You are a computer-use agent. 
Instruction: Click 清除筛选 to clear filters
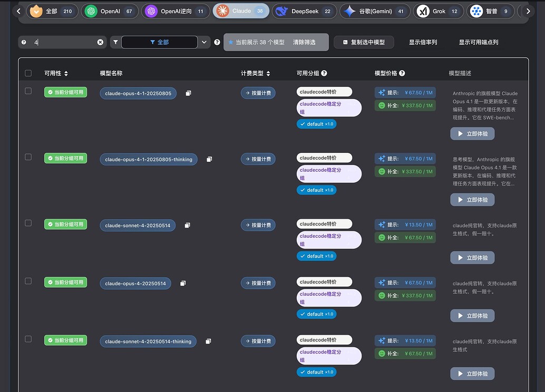[x=304, y=42]
